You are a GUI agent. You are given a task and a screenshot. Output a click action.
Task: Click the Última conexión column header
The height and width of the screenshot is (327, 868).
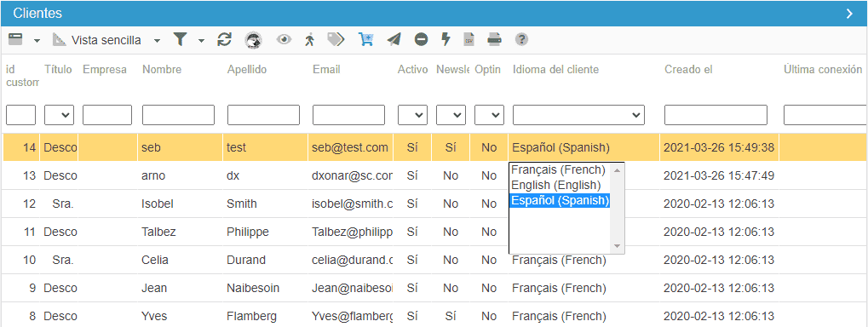(823, 70)
